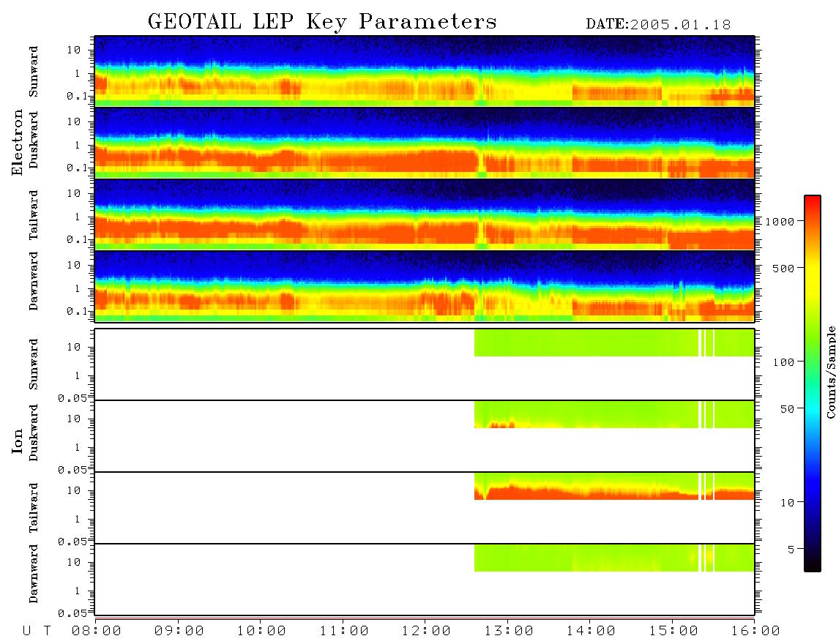
Task: Click the 14:00 time tick label
Action: click(x=591, y=631)
